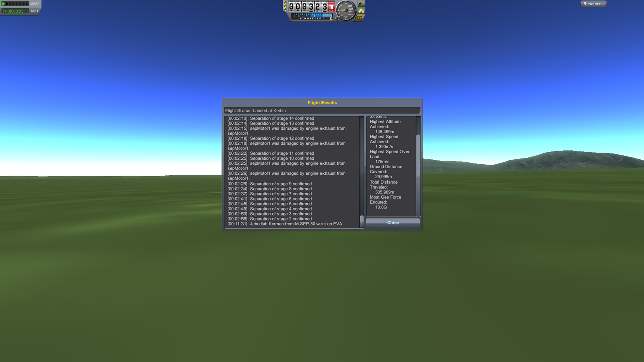Click the small round knob below the speed dial

click(x=337, y=18)
